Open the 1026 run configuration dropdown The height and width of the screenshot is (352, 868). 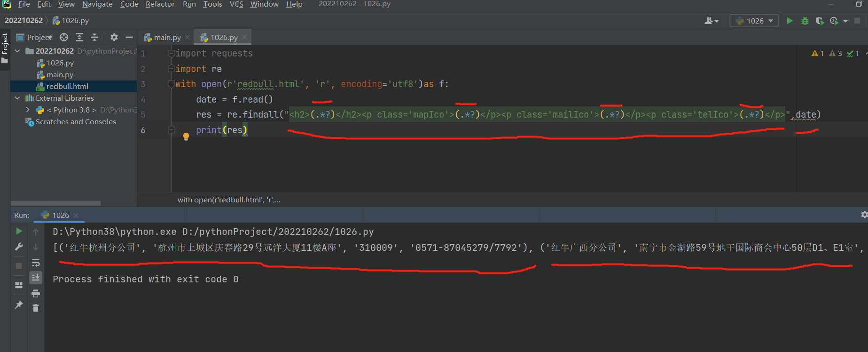click(754, 21)
